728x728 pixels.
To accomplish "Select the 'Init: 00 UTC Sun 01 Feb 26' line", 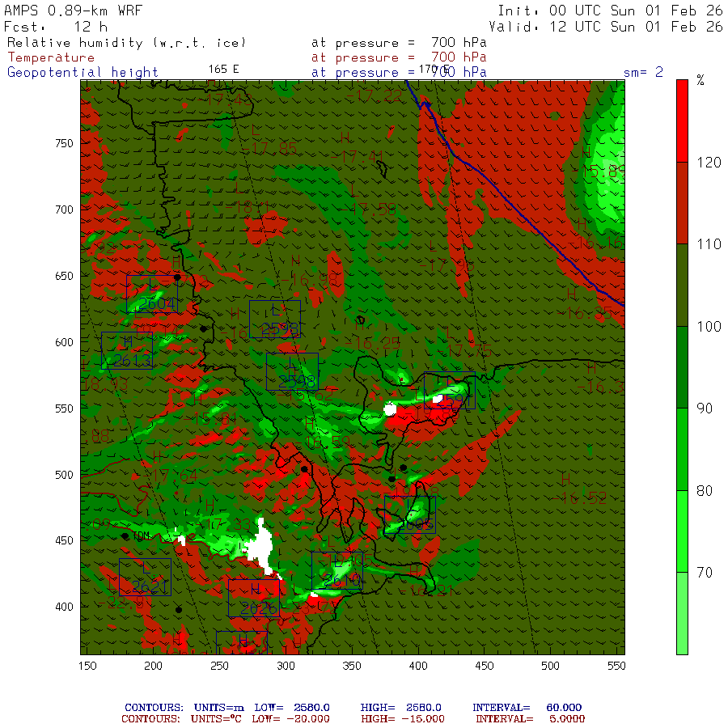I will tap(610, 11).
